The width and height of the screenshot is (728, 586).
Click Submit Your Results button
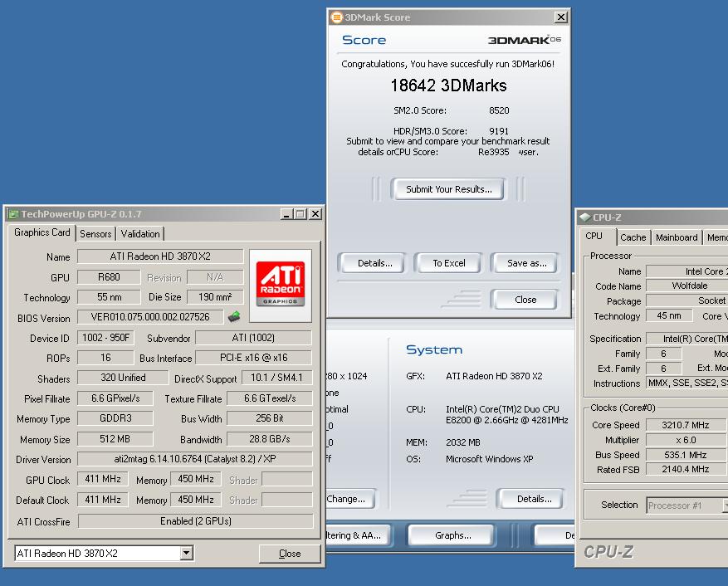(448, 189)
